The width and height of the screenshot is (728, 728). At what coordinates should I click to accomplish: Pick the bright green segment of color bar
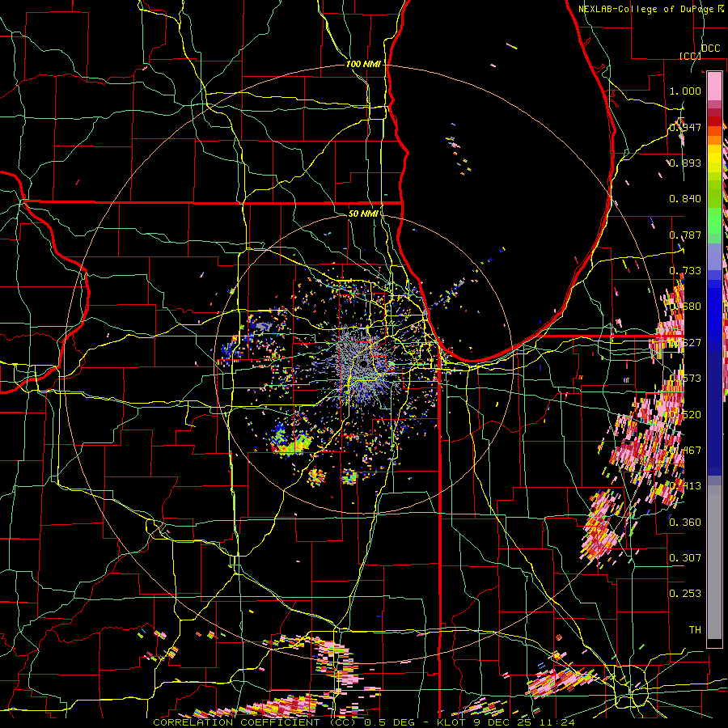coord(714,221)
